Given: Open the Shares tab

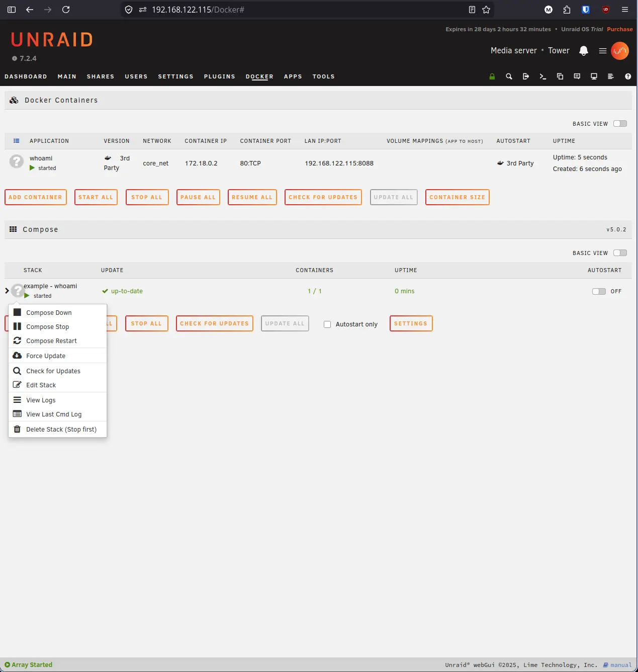Looking at the screenshot, I should click(101, 76).
